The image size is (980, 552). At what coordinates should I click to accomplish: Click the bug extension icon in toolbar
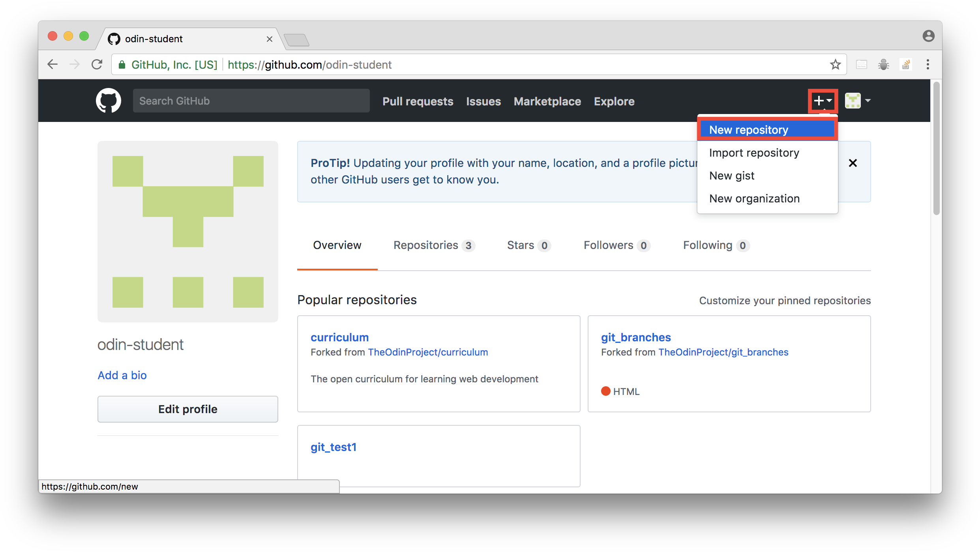coord(884,64)
